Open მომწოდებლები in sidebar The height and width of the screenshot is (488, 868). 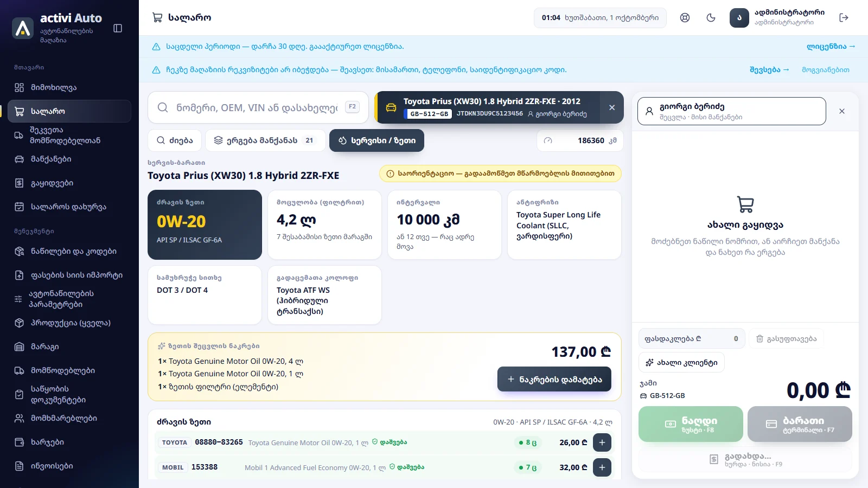point(69,370)
